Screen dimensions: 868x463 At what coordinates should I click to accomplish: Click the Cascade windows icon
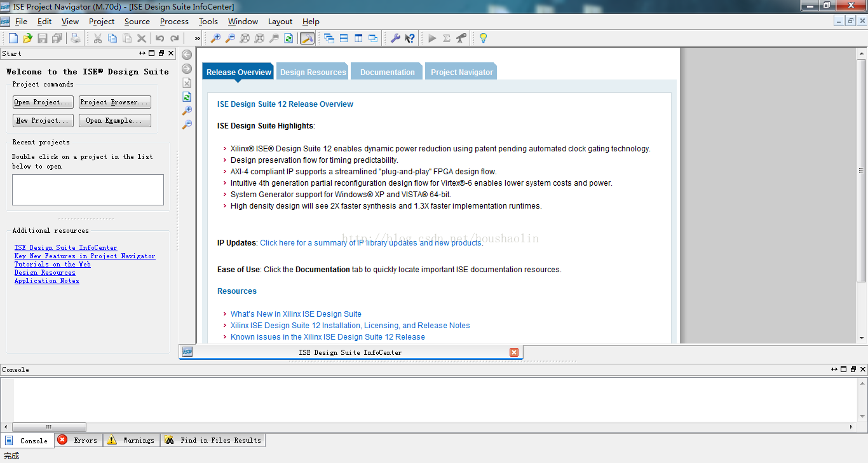[x=329, y=38]
